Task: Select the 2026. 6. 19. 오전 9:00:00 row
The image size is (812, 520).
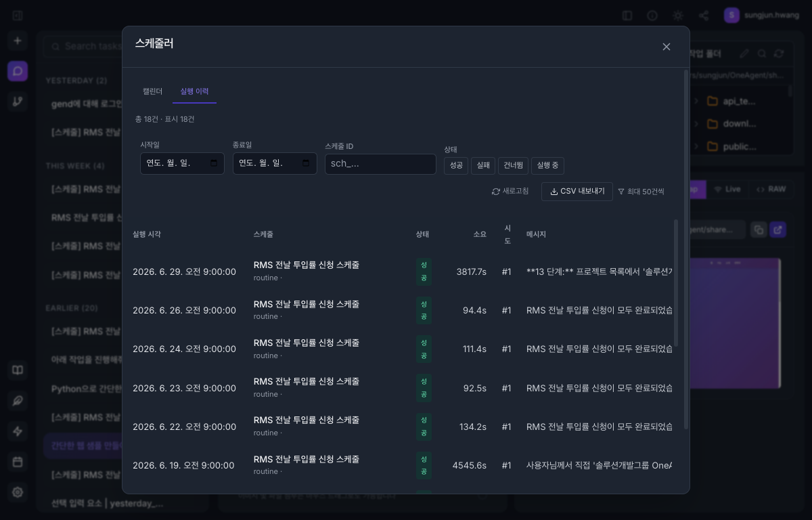Action: [402, 465]
